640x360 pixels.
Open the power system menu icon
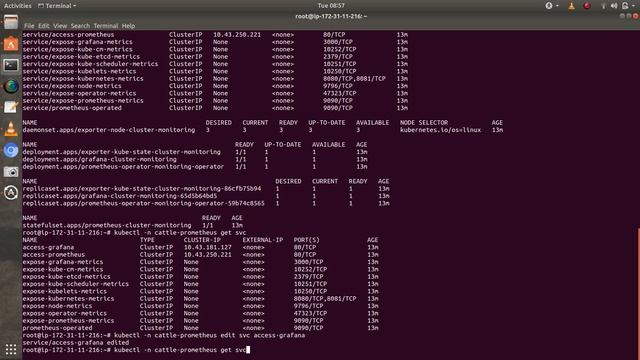625,6
